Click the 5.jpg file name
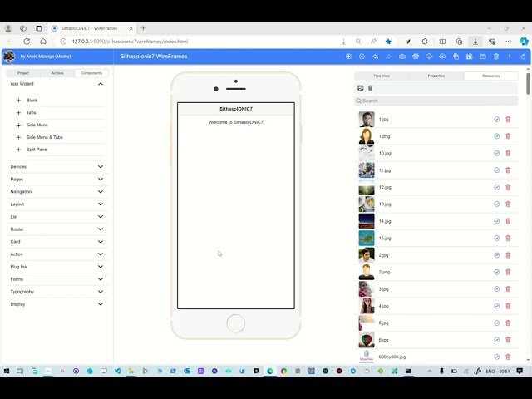Image resolution: width=532 pixels, height=399 pixels. 383,323
